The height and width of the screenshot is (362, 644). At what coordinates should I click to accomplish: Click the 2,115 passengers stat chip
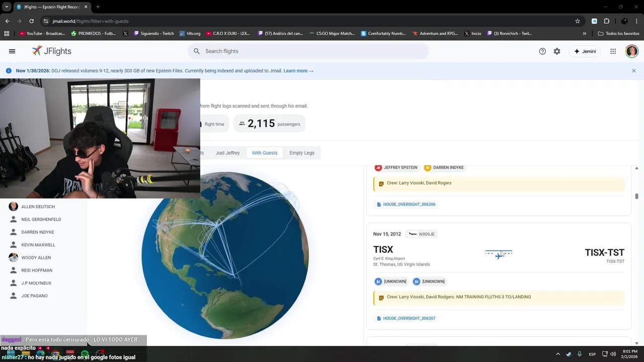point(269,124)
